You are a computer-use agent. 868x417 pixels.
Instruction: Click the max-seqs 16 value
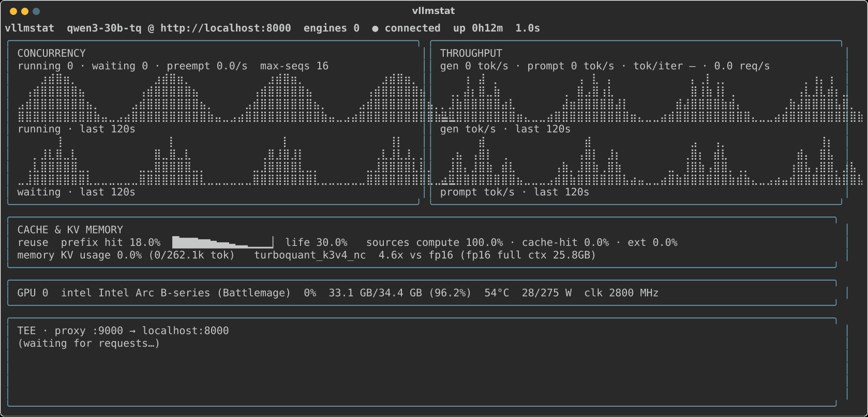click(294, 66)
